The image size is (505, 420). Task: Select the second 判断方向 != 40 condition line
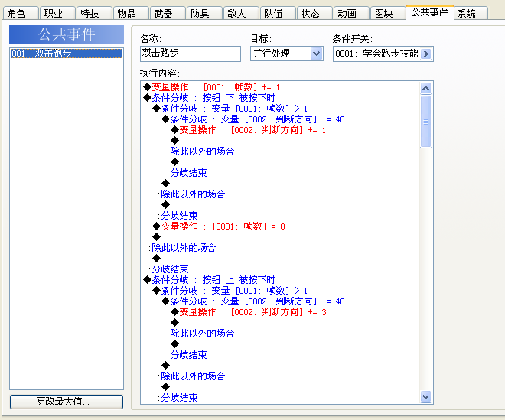pos(253,301)
